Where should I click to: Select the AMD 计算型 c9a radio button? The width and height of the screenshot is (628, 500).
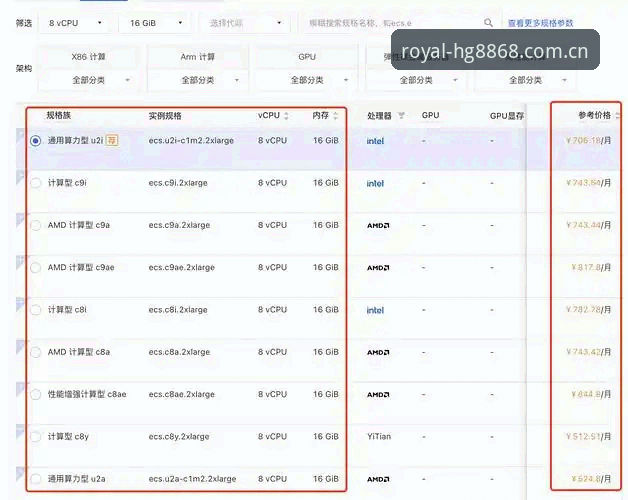[36, 225]
